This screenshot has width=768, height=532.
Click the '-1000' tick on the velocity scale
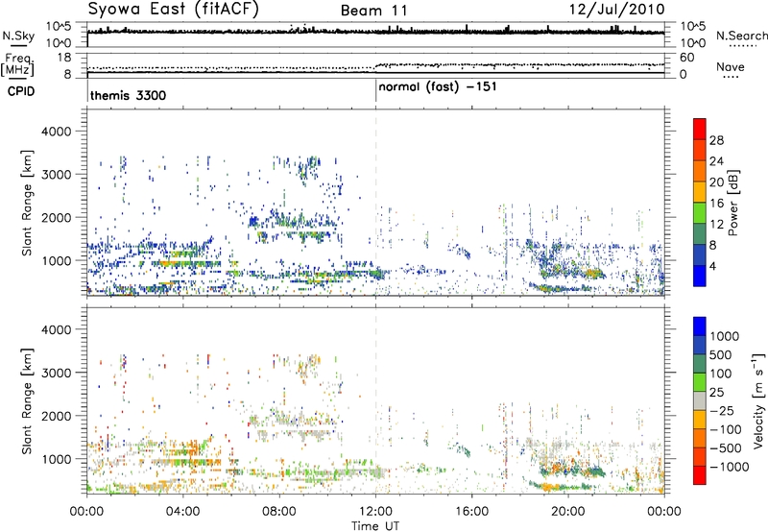[729, 467]
